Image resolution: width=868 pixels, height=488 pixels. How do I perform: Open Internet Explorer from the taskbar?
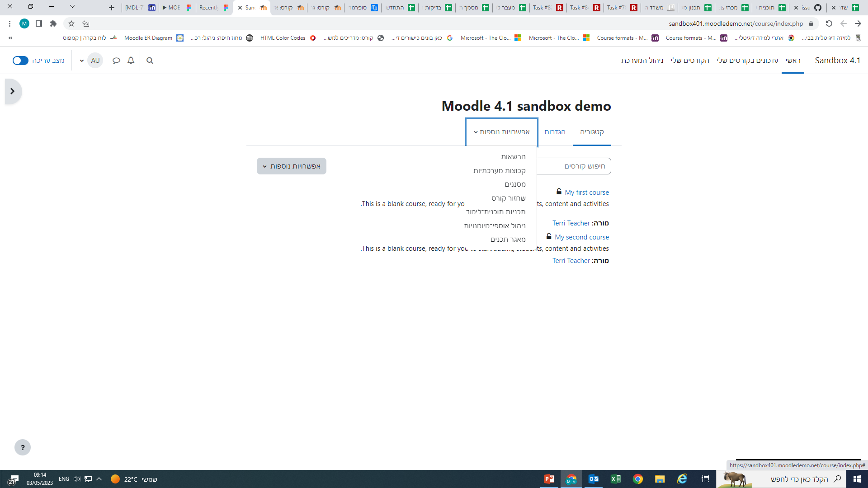tap(682, 479)
